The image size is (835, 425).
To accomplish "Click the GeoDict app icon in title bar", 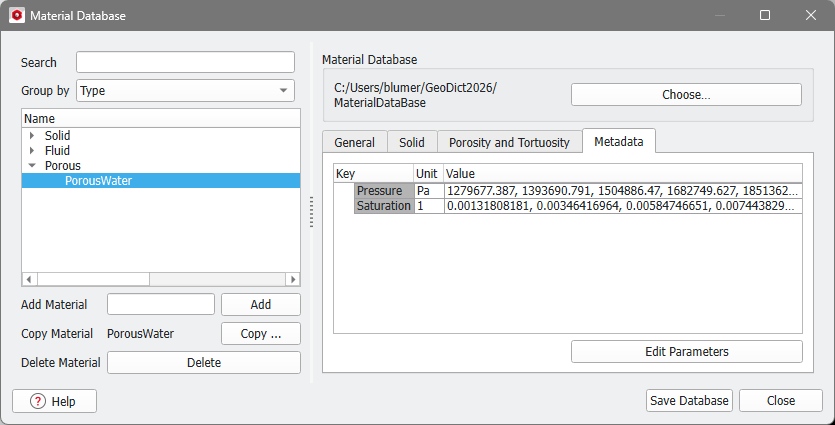I will coord(16,16).
